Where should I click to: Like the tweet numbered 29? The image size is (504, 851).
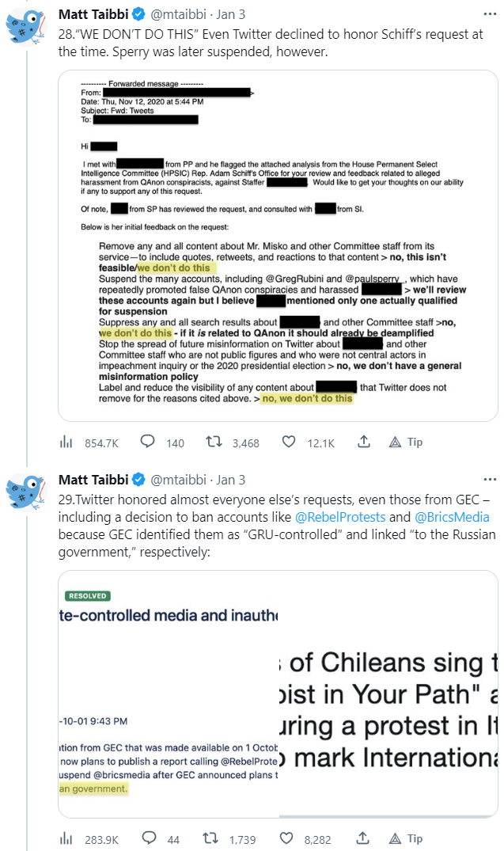click(x=289, y=838)
